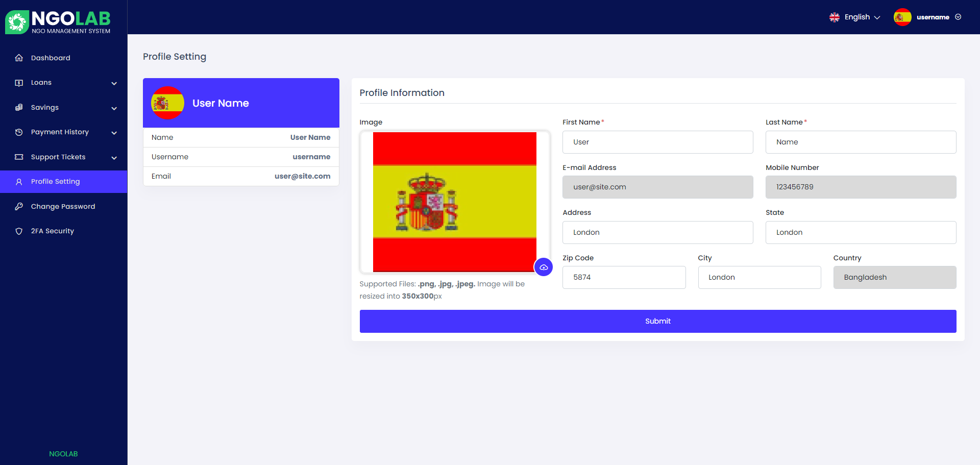The height and width of the screenshot is (465, 980).
Task: Click the Mobile Number field
Action: click(x=861, y=187)
